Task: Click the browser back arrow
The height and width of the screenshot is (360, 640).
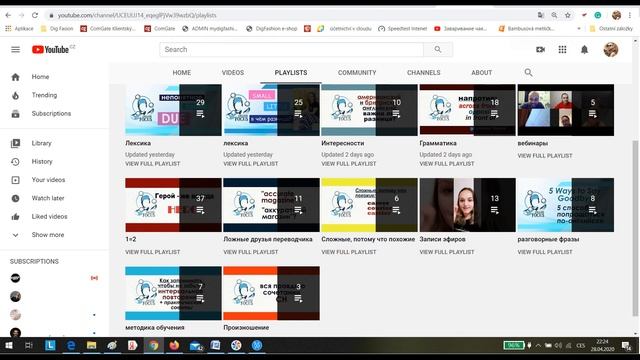Action: point(8,15)
